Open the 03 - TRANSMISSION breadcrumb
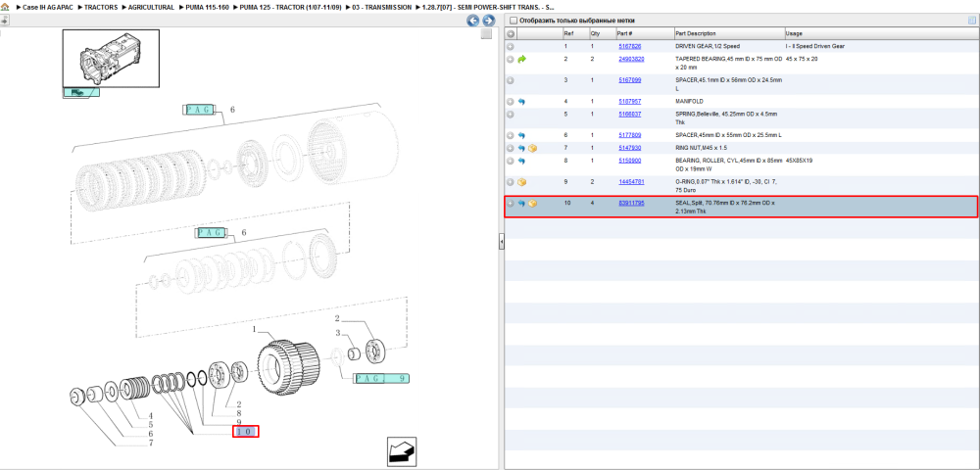980x470 pixels. (382, 8)
